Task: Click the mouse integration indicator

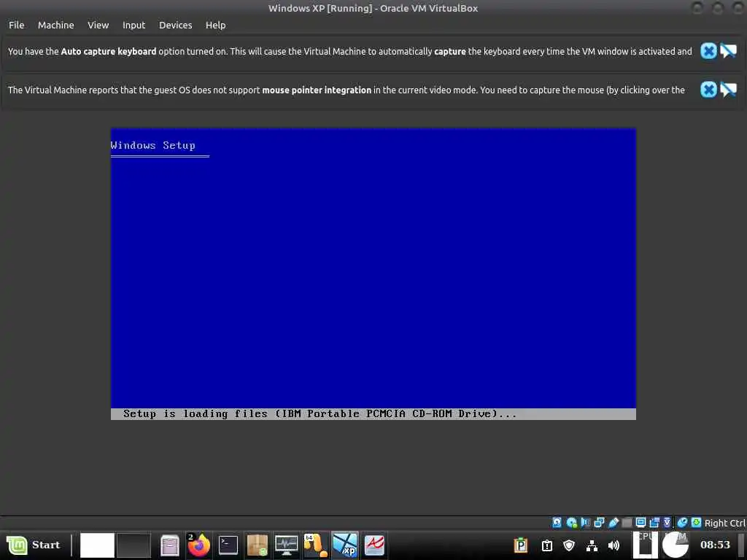Action: point(683,523)
